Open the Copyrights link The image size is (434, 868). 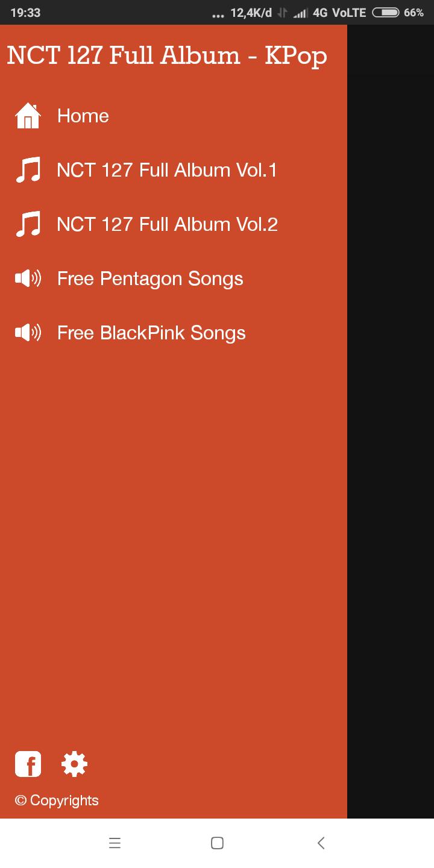57,800
